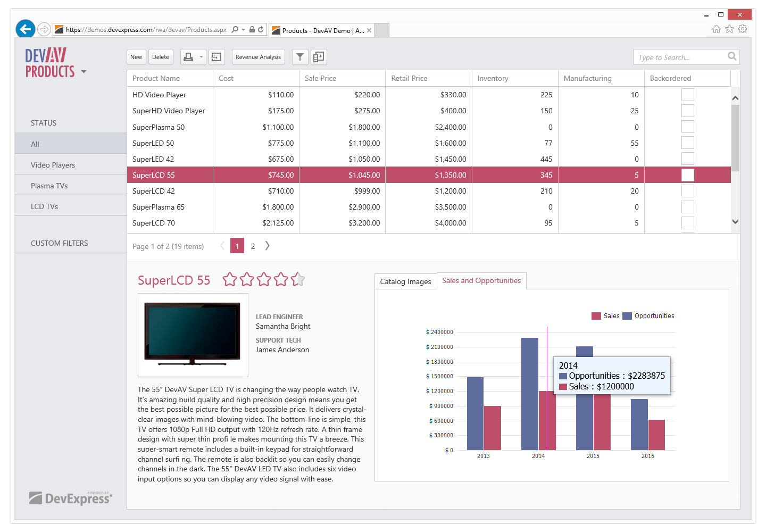Go to page 2 of products
The height and width of the screenshot is (532, 766).
[x=253, y=246]
